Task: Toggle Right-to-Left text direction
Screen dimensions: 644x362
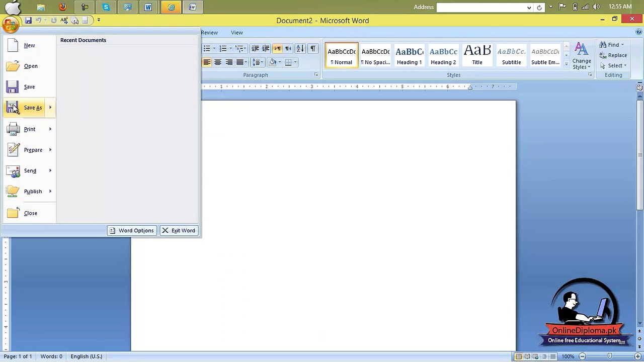Action: (x=288, y=49)
